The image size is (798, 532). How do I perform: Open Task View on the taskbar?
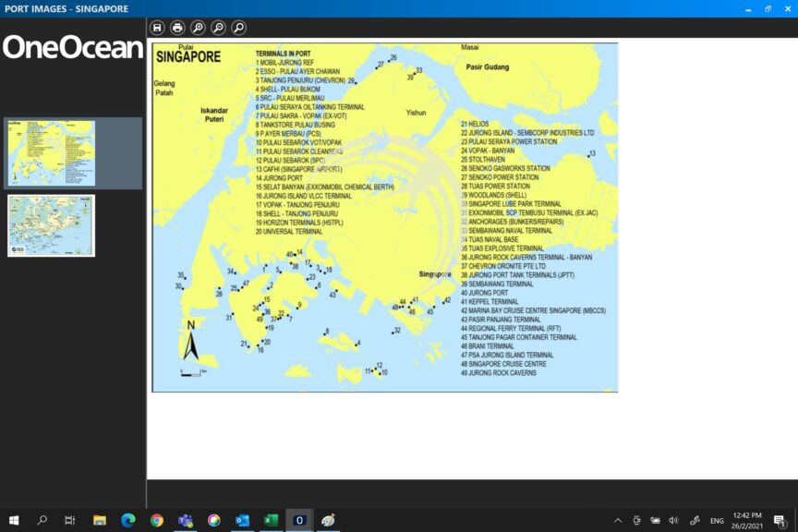[70, 520]
